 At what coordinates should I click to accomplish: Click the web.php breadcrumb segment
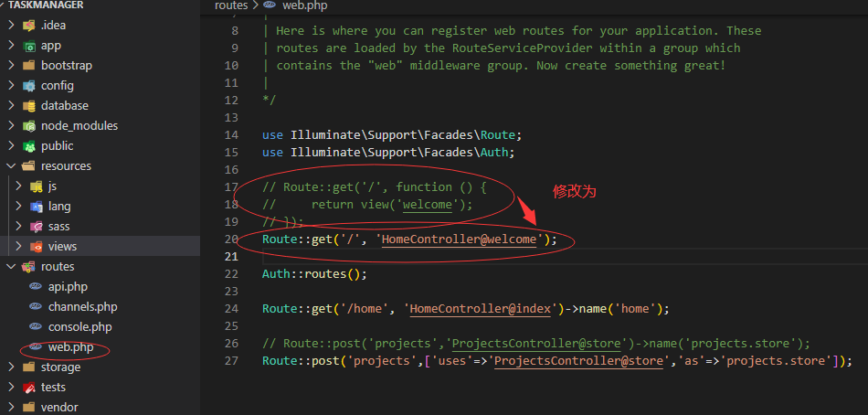pyautogui.click(x=305, y=5)
